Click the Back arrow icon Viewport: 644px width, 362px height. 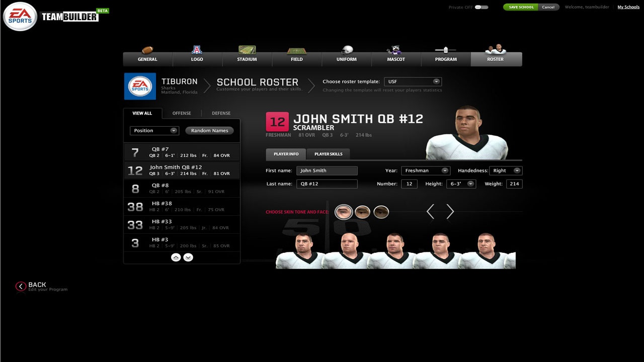pos(21,286)
